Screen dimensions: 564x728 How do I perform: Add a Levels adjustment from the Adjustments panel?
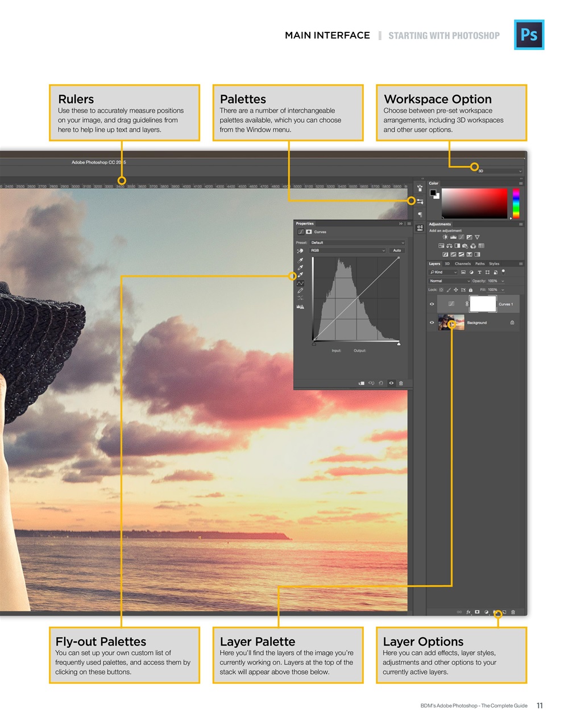point(453,237)
